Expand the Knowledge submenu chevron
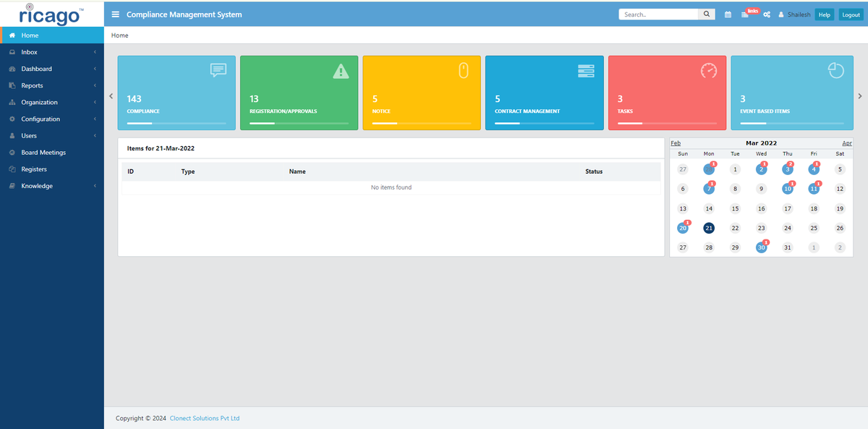 tap(95, 186)
